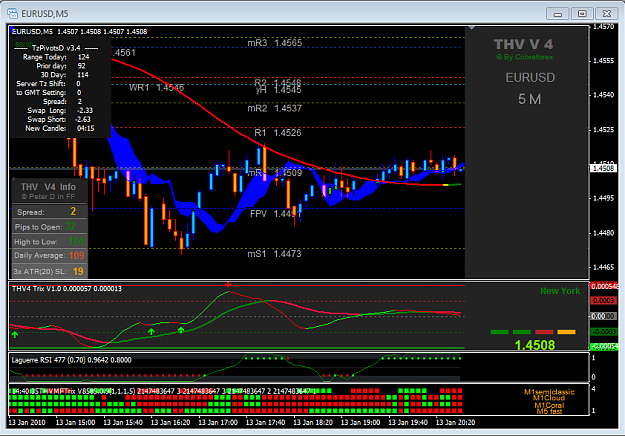Screen dimensions: 625x436
Task: Click the M1Coral label
Action: pos(549,405)
